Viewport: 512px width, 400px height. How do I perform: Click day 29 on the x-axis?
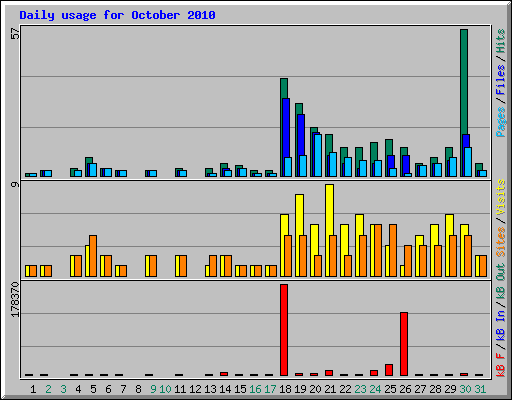tap(450, 389)
